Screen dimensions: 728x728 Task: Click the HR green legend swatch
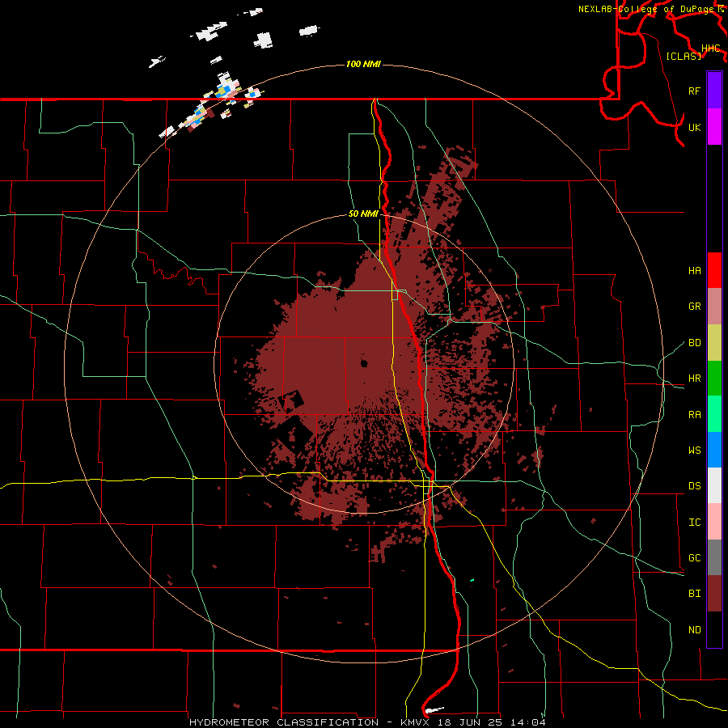(x=714, y=379)
